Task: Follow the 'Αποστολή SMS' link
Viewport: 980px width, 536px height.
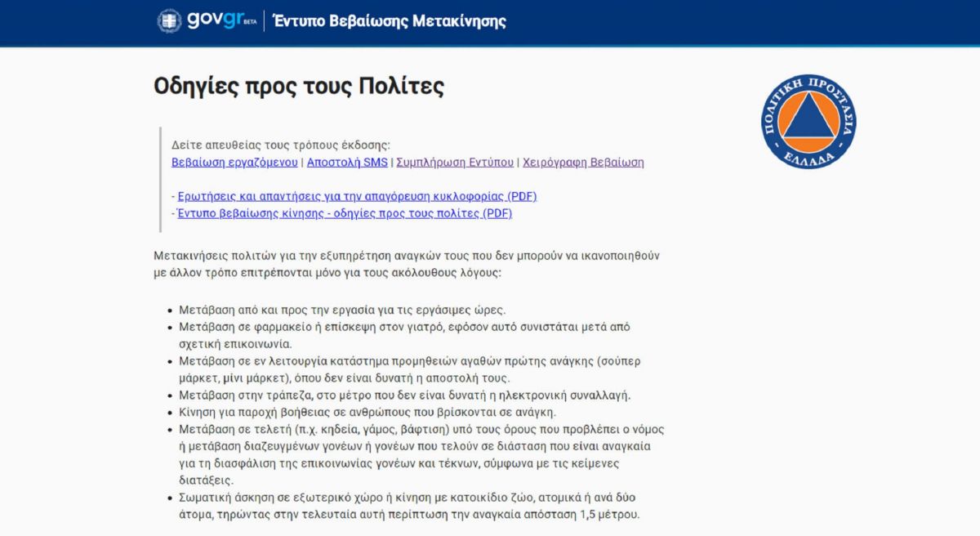Action: click(x=347, y=162)
